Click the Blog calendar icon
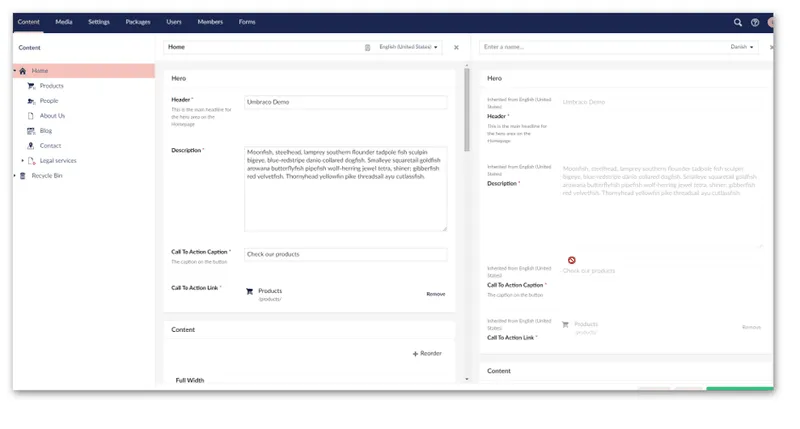800x429 pixels. point(31,131)
